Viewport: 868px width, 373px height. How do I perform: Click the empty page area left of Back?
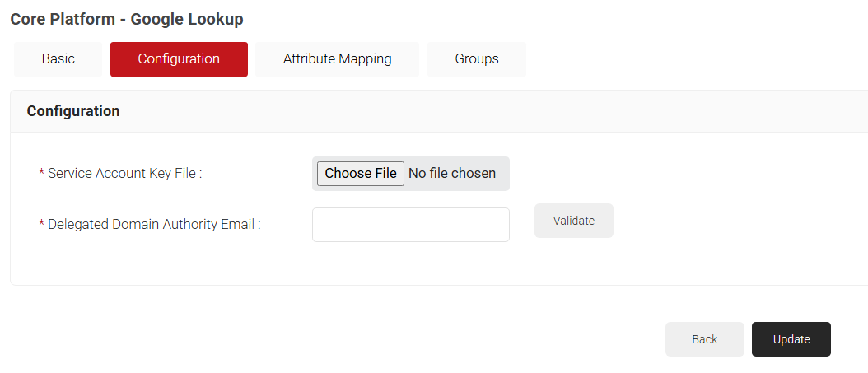(x=412, y=339)
